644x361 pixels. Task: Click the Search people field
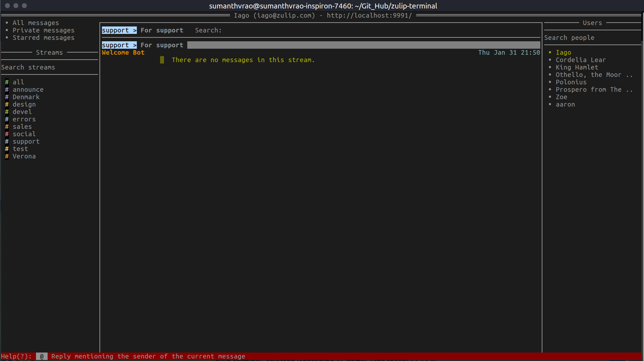tap(592, 38)
